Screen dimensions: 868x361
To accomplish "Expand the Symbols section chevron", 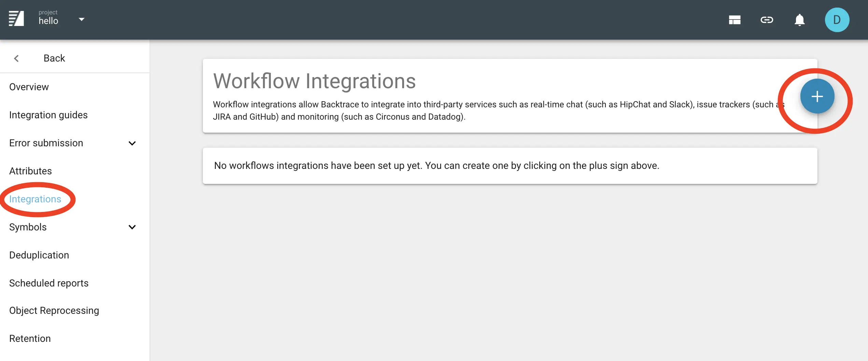I will pos(132,227).
